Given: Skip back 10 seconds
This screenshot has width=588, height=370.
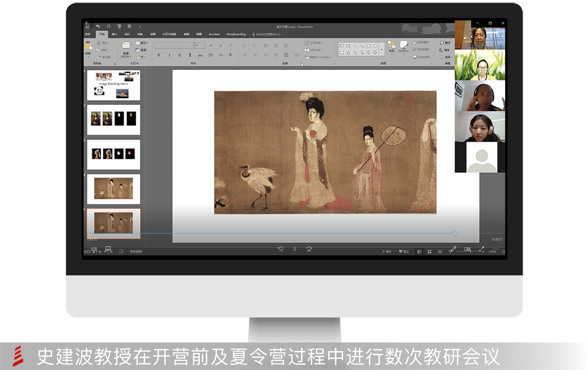Looking at the screenshot, I should click(x=281, y=249).
